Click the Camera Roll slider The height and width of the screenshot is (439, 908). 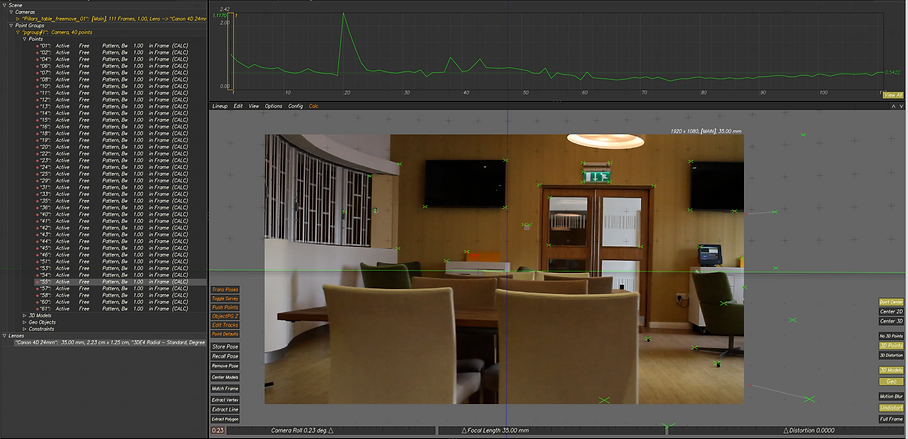(x=331, y=430)
